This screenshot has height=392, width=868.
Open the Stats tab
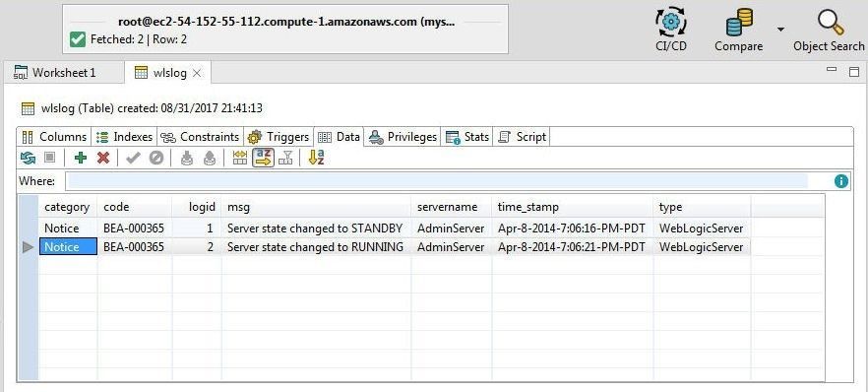coord(467,137)
